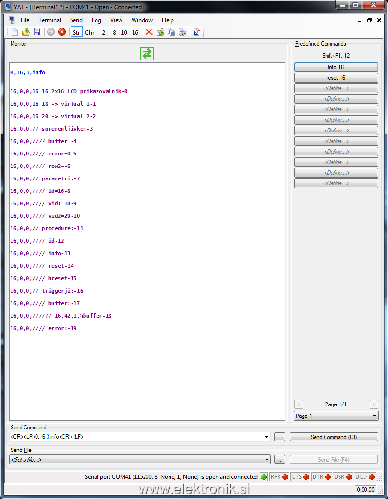Open the Send menu
Image resolution: width=388 pixels, height=499 pixels.
(76, 20)
